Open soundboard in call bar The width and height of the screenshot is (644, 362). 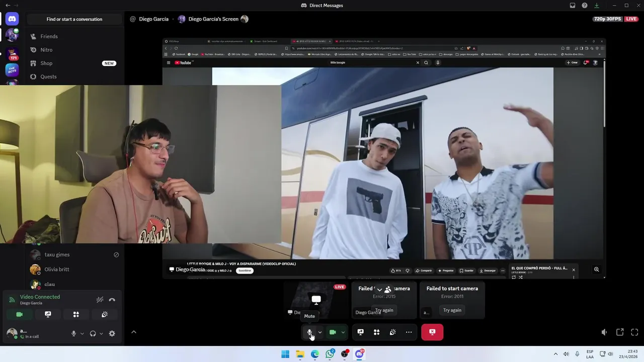pyautogui.click(x=392, y=332)
